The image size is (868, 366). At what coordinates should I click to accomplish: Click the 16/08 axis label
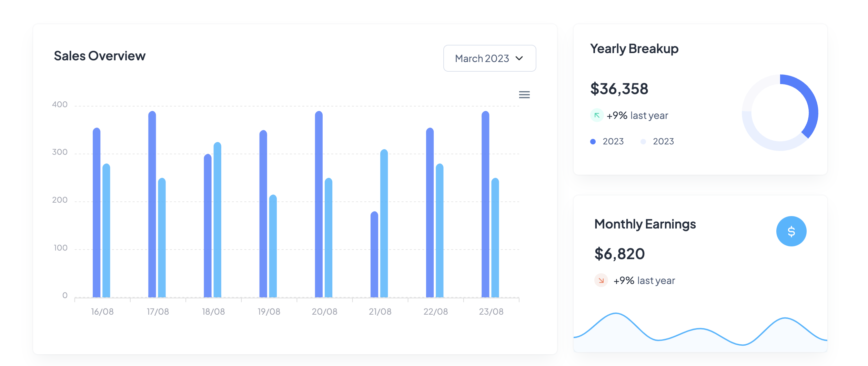pyautogui.click(x=102, y=312)
